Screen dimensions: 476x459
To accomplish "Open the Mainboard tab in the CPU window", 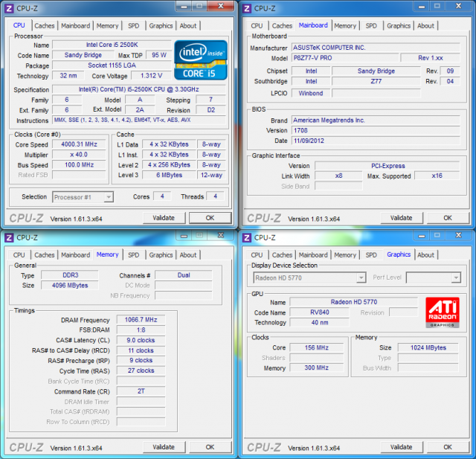I will (76, 26).
